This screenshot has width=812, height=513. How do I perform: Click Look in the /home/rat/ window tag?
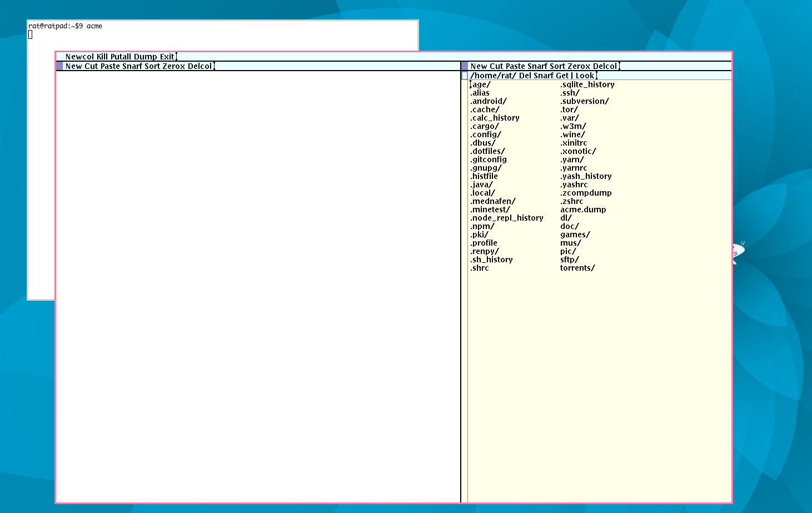[585, 76]
